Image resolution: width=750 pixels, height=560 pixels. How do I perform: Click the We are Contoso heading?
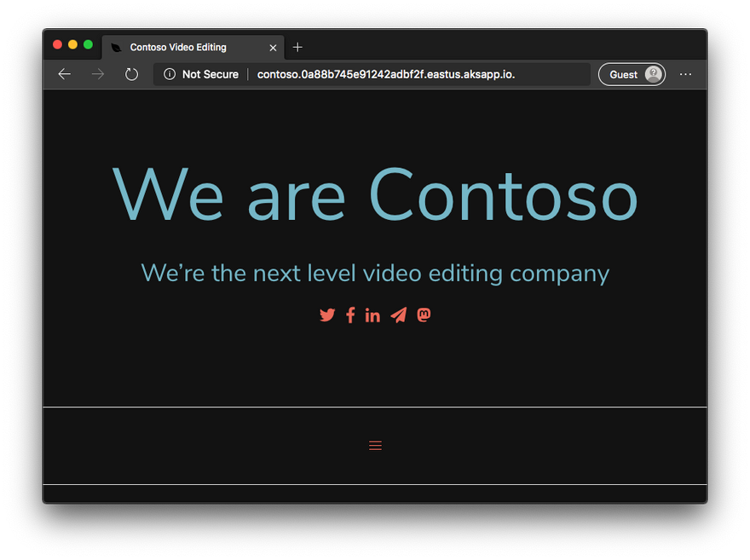pyautogui.click(x=375, y=195)
